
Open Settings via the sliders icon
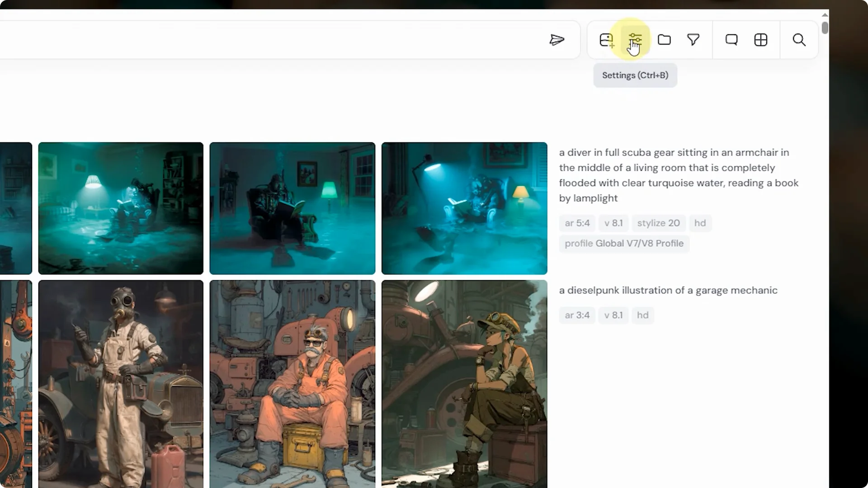pos(635,40)
